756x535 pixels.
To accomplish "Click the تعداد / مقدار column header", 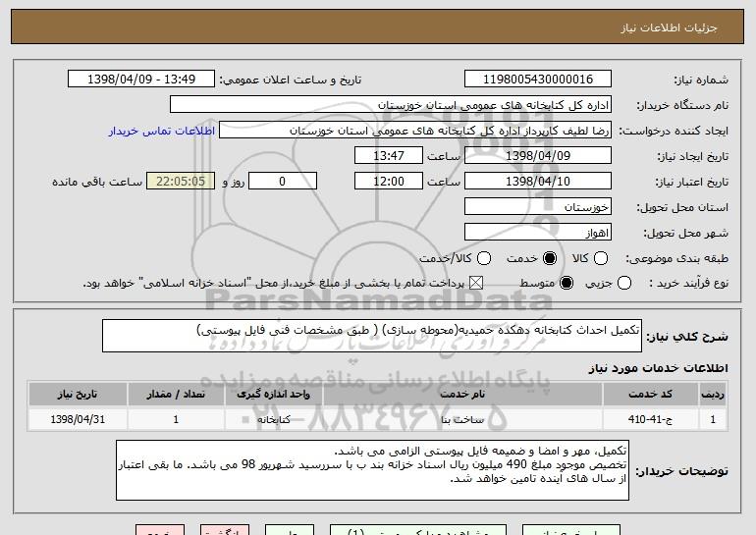I will (x=176, y=395).
